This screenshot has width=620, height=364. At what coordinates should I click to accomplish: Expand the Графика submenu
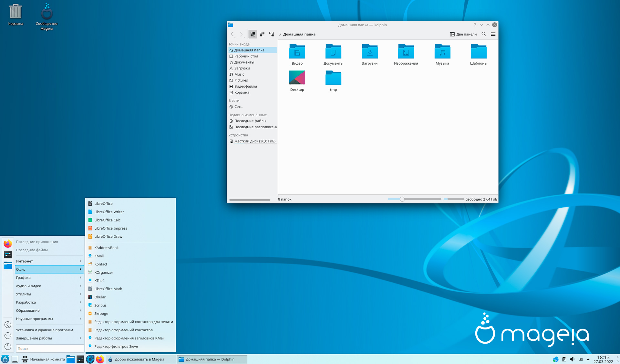pyautogui.click(x=48, y=277)
